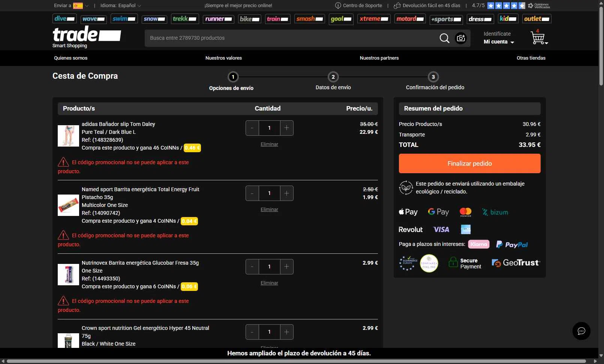The width and height of the screenshot is (604, 364).
Task: Open adidas Bañador product thumbnail
Action: pyautogui.click(x=68, y=136)
